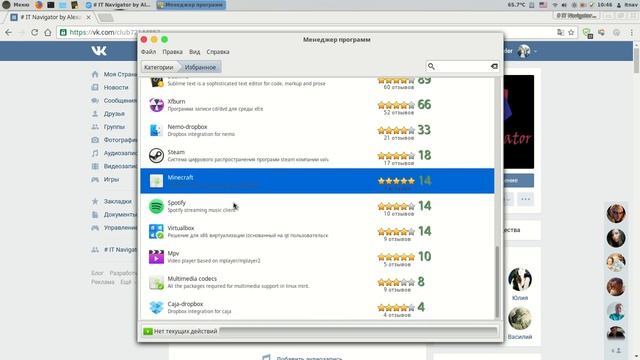Open Firefox from the top panel
The height and width of the screenshot is (360, 640).
(39, 5)
